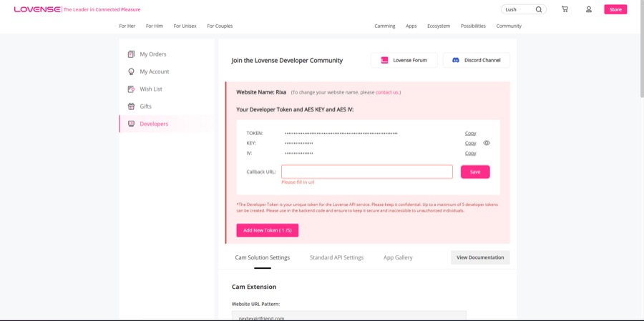Click the My Account sidebar icon
644x321 pixels.
pyautogui.click(x=131, y=71)
